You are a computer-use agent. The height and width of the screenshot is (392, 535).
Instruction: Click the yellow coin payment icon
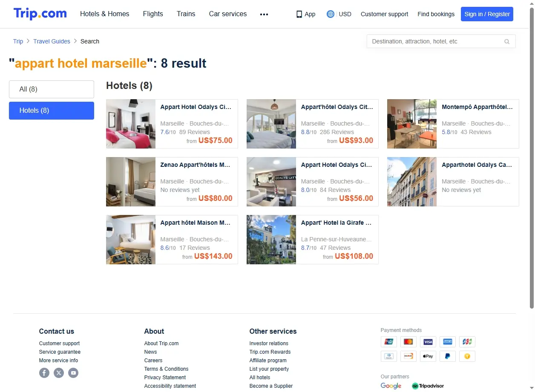(467, 356)
